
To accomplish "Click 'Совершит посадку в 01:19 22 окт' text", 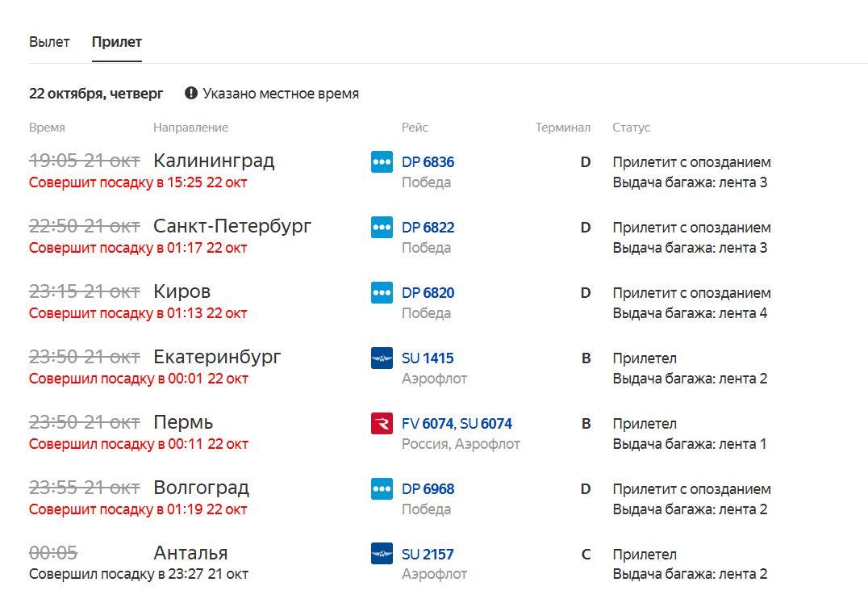I will [138, 509].
